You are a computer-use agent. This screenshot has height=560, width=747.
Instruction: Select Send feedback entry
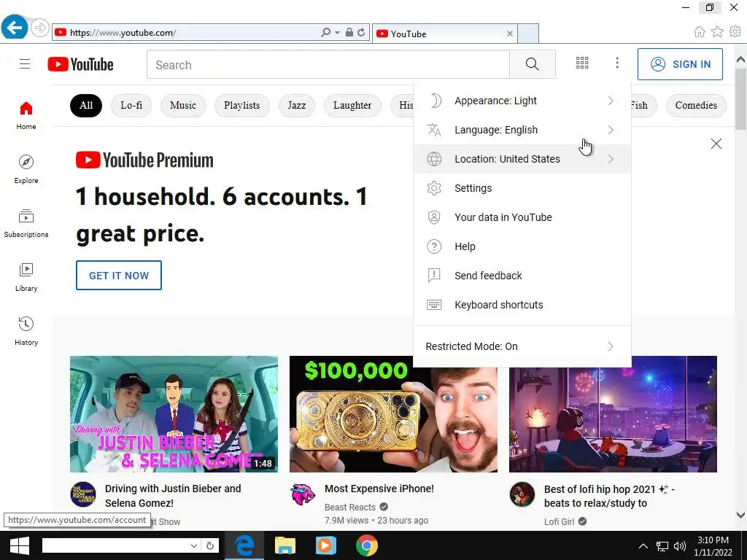pyautogui.click(x=522, y=275)
